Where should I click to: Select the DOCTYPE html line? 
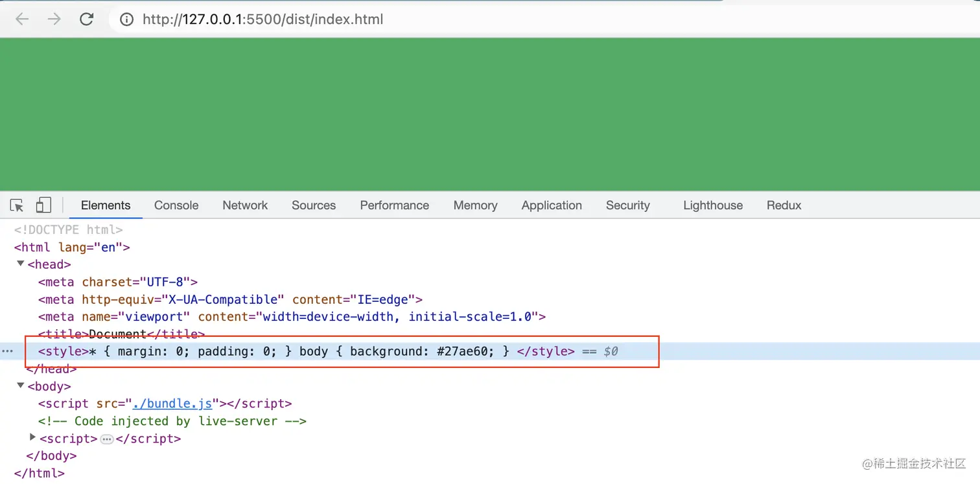tap(68, 229)
